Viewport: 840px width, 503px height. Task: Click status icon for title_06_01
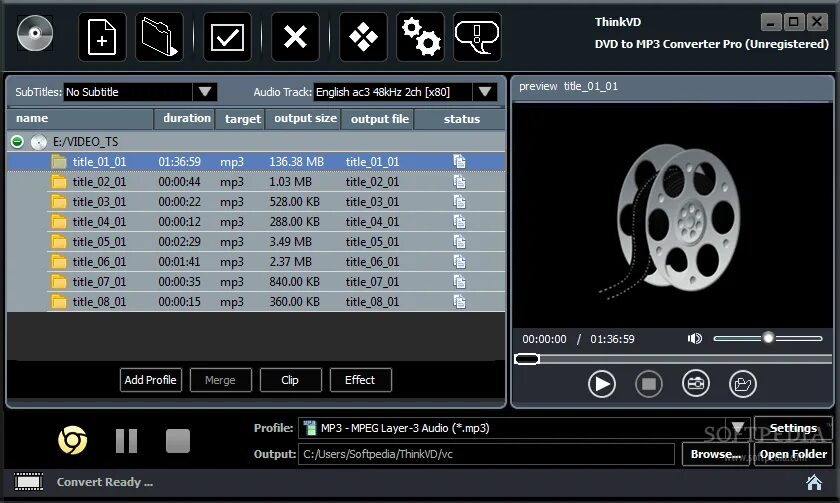(459, 261)
